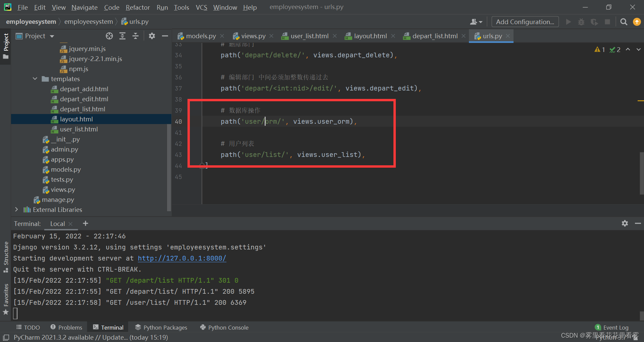The height and width of the screenshot is (342, 644).
Task: Open the http://127.0.0.1:8000/ link
Action: point(182,258)
